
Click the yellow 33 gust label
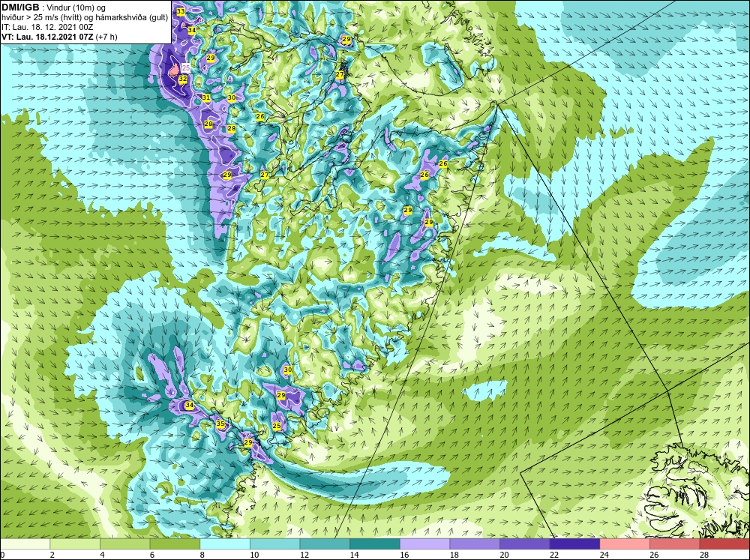point(180,11)
